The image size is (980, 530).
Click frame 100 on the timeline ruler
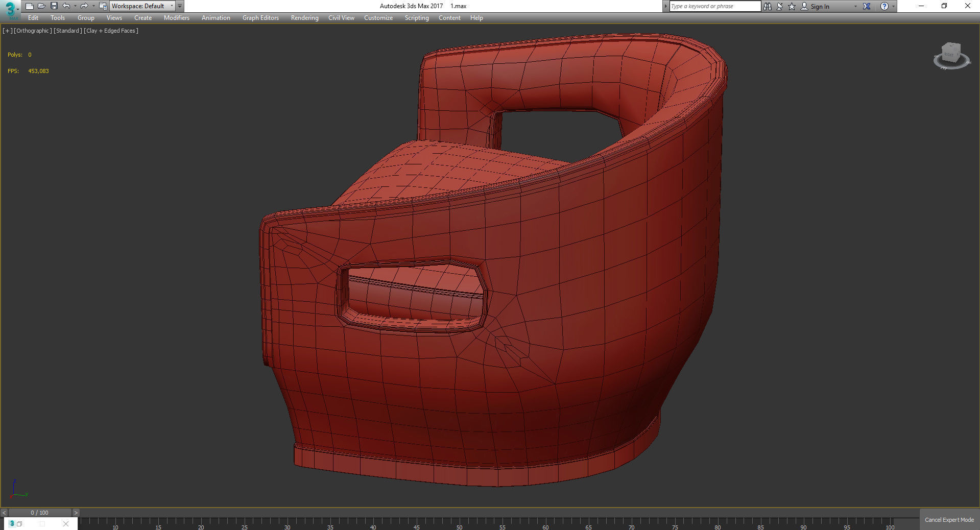(x=890, y=527)
